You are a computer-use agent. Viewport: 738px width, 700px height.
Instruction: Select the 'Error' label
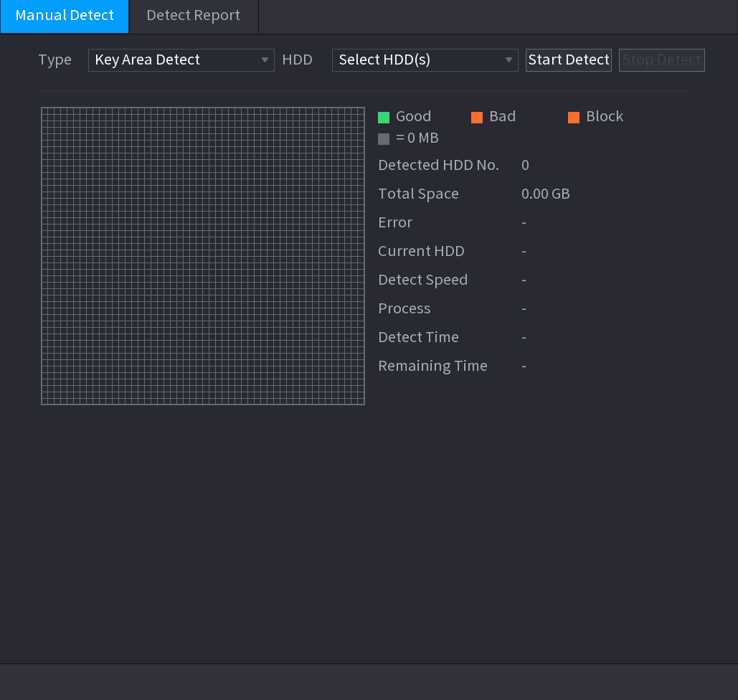[x=395, y=222]
